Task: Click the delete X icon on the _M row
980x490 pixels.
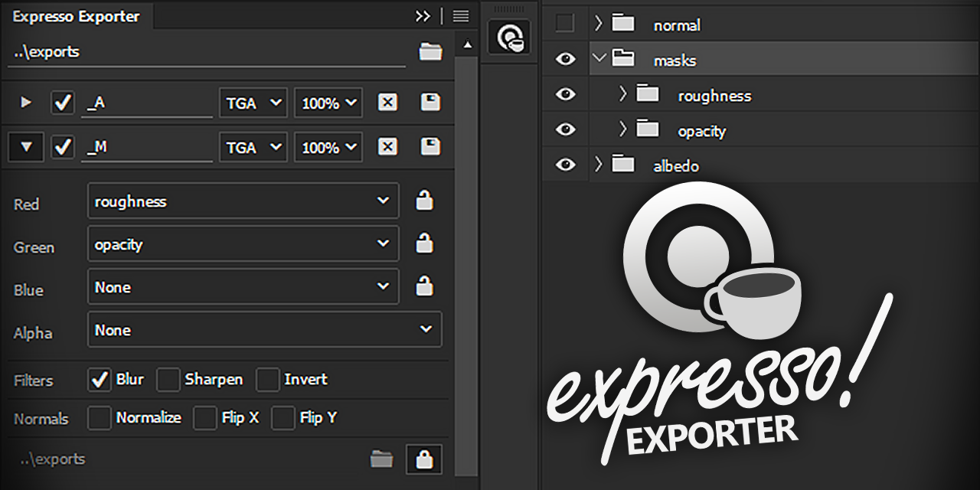Action: pyautogui.click(x=387, y=146)
